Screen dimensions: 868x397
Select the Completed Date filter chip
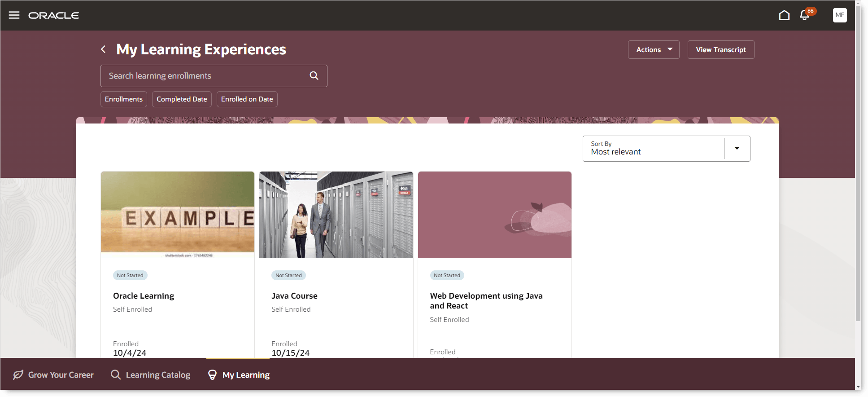click(182, 99)
